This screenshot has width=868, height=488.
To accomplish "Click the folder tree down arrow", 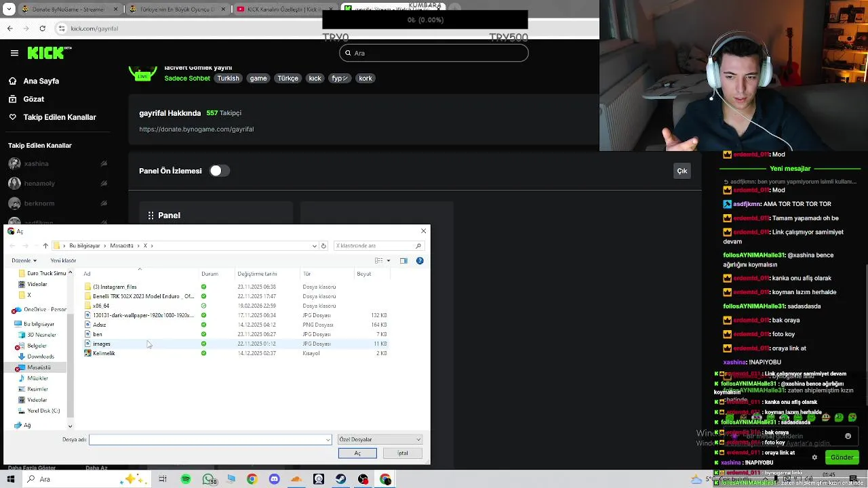I will click(x=70, y=426).
